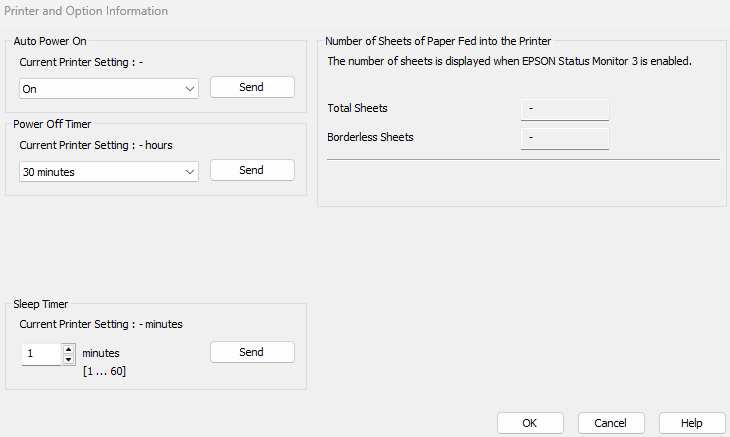The image size is (730, 437).
Task: Click the 'Printer and Option Information' title
Action: click(x=86, y=11)
